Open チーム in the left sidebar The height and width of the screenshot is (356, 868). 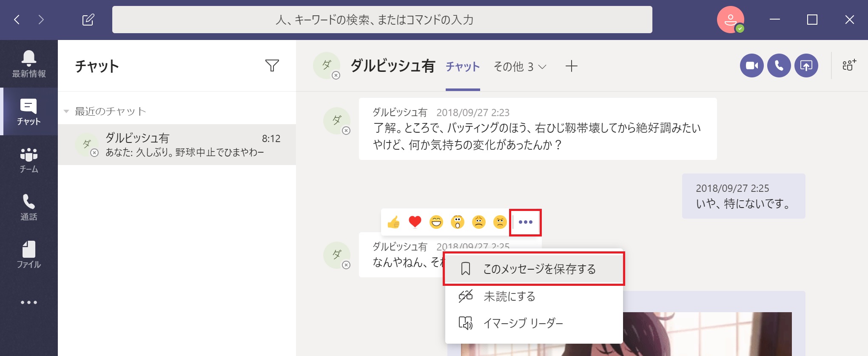pos(29,159)
